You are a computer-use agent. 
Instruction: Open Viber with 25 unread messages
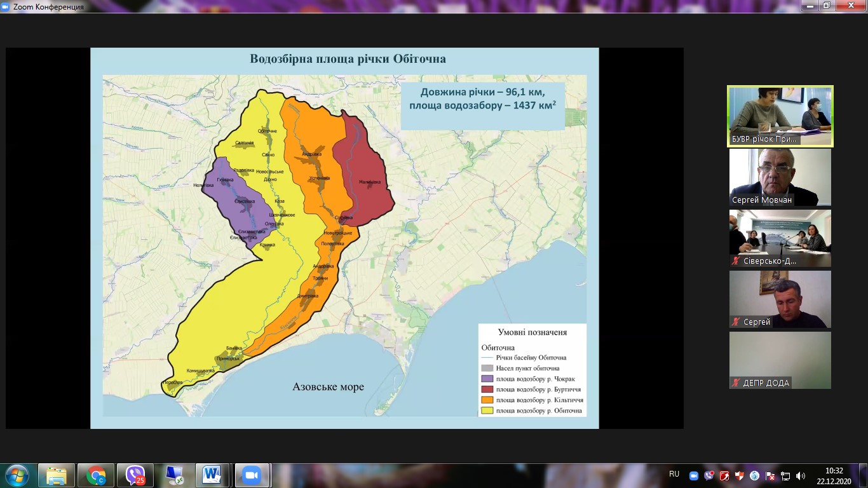coord(135,475)
